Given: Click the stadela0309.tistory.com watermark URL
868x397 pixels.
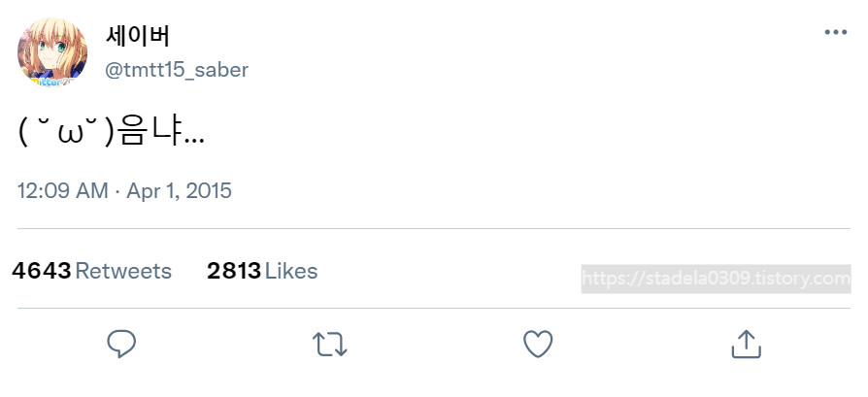Looking at the screenshot, I should pyautogui.click(x=716, y=279).
